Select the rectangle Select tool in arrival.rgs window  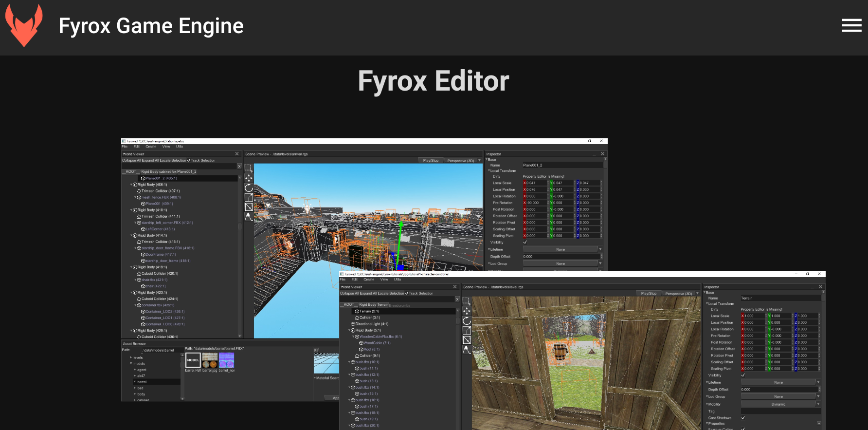pos(249,168)
